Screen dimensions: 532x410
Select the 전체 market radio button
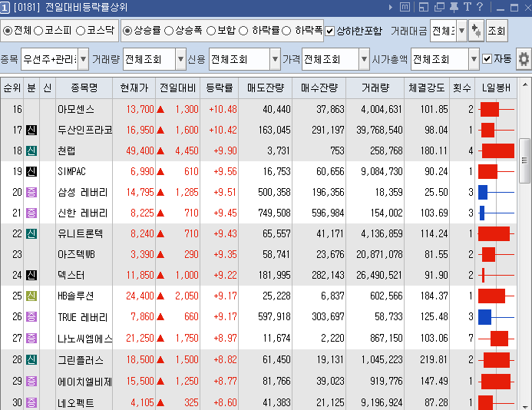(x=8, y=31)
